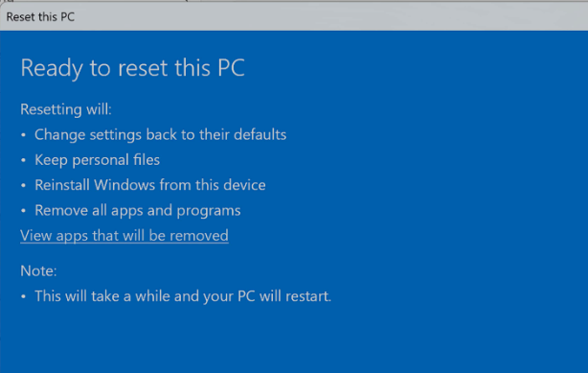The height and width of the screenshot is (373, 588).
Task: Click bullet dot beside Remove all apps
Action: tap(23, 210)
